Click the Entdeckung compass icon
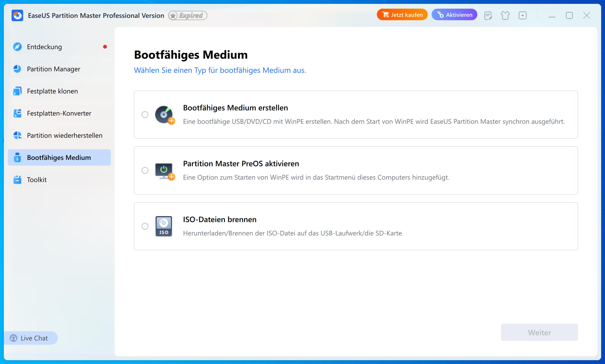The width and height of the screenshot is (605, 364). [17, 47]
